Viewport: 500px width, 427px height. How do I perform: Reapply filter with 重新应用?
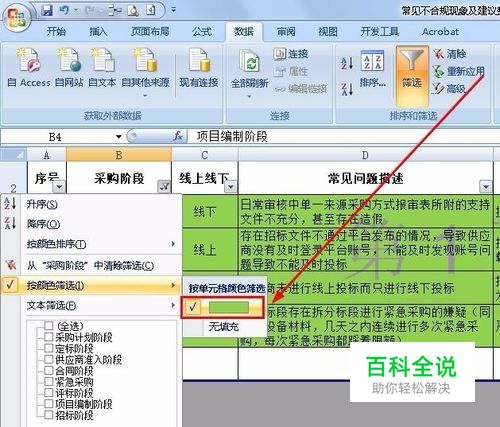tap(459, 71)
